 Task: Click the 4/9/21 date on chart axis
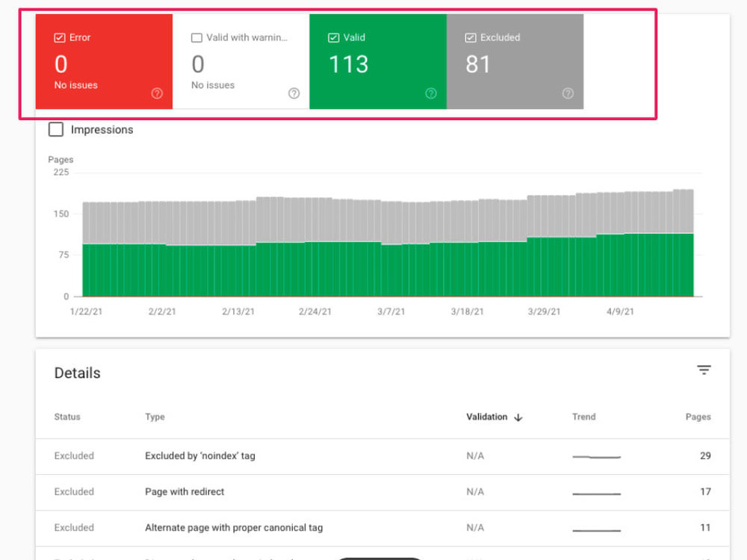point(620,311)
